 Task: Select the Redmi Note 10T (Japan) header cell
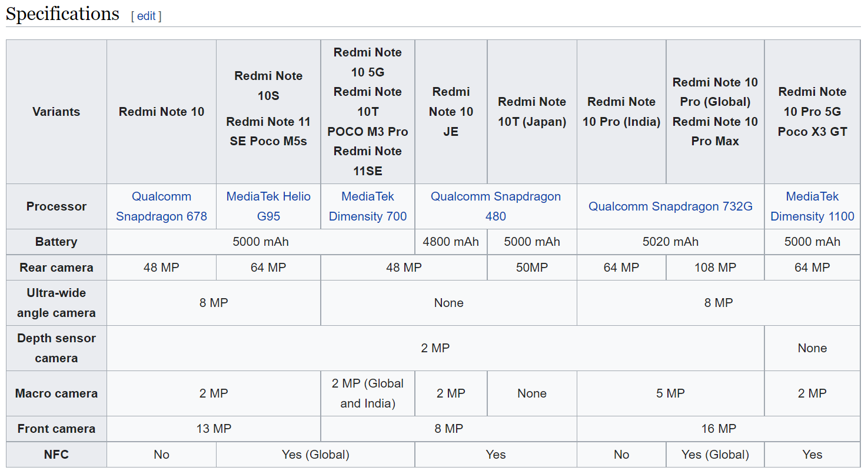(531, 111)
